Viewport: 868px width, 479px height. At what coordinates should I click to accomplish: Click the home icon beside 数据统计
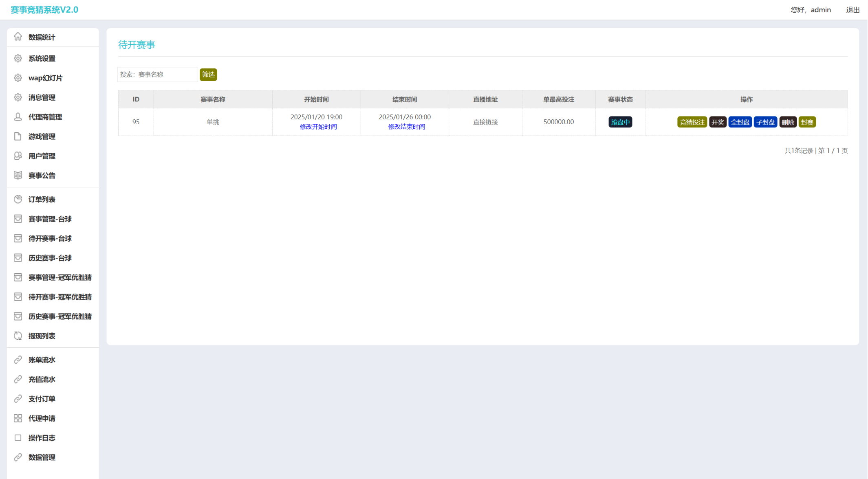click(x=18, y=37)
